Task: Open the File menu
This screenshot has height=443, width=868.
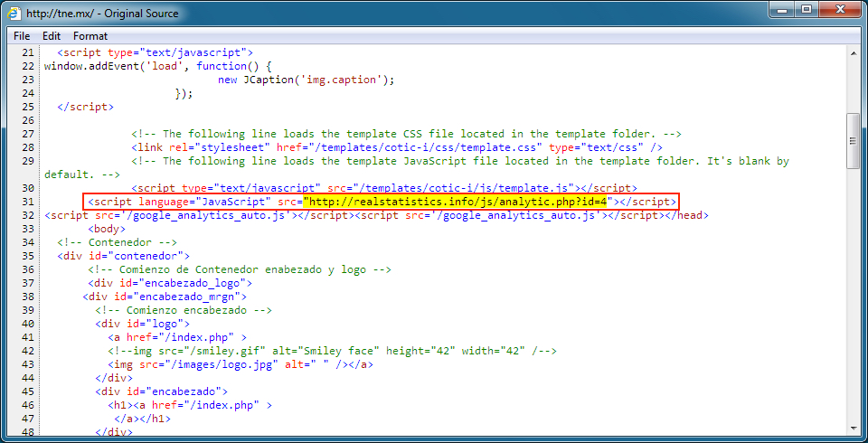Action: pos(22,36)
